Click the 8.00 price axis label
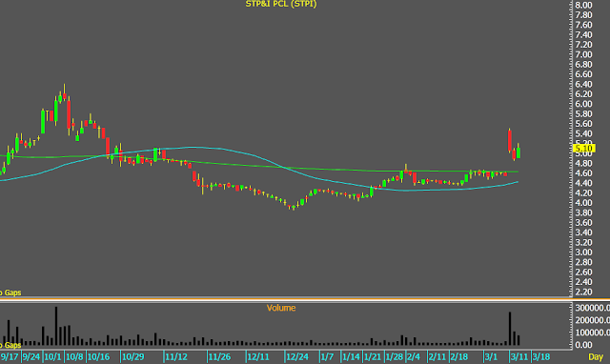This screenshot has width=610, height=364. pos(583,5)
